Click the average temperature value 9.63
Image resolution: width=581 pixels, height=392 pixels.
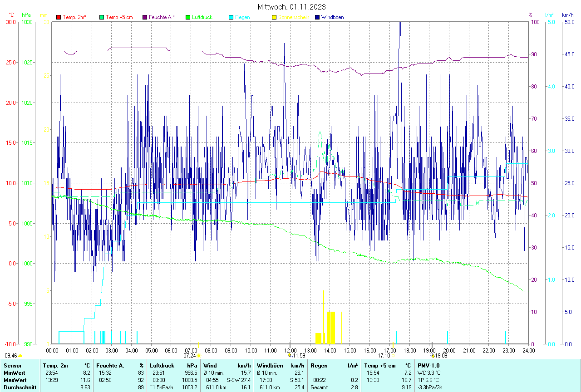(x=85, y=387)
